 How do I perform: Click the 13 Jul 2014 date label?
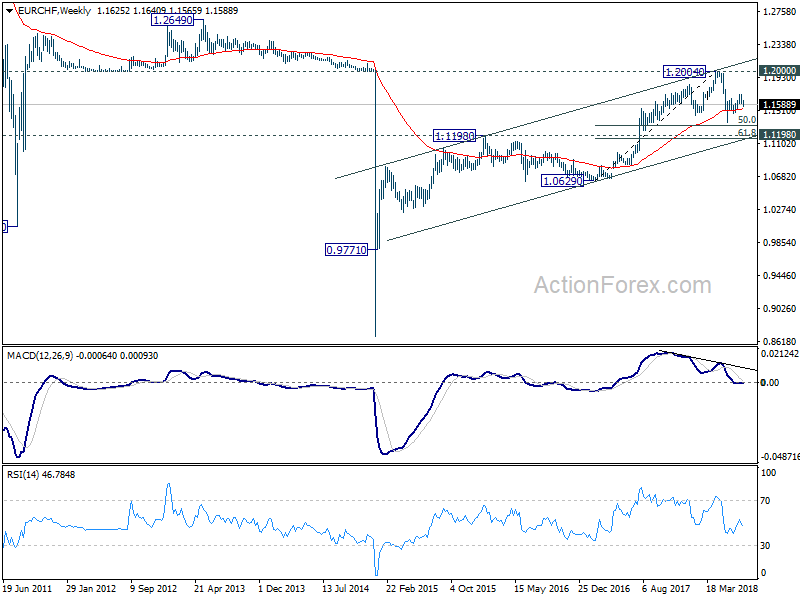tap(346, 589)
